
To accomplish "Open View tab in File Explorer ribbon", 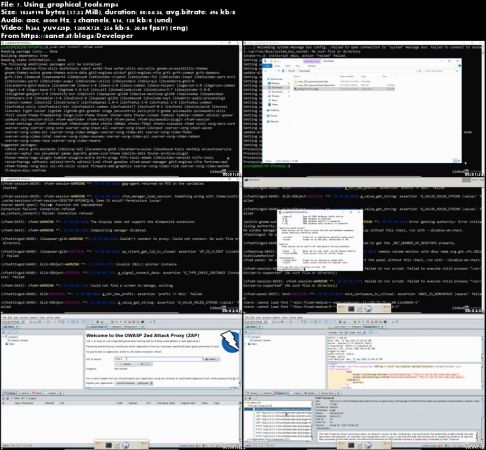I will [298, 66].
